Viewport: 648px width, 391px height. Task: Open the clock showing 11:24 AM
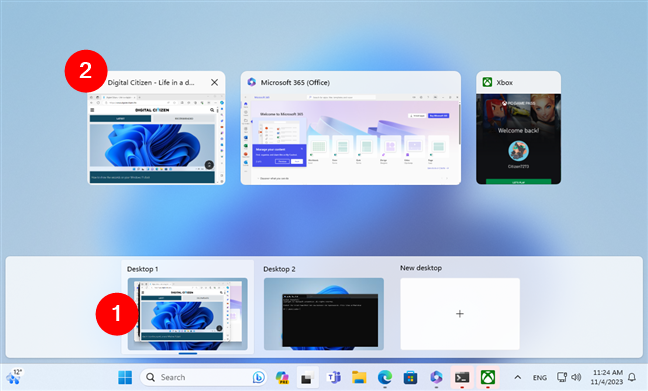tap(607, 377)
